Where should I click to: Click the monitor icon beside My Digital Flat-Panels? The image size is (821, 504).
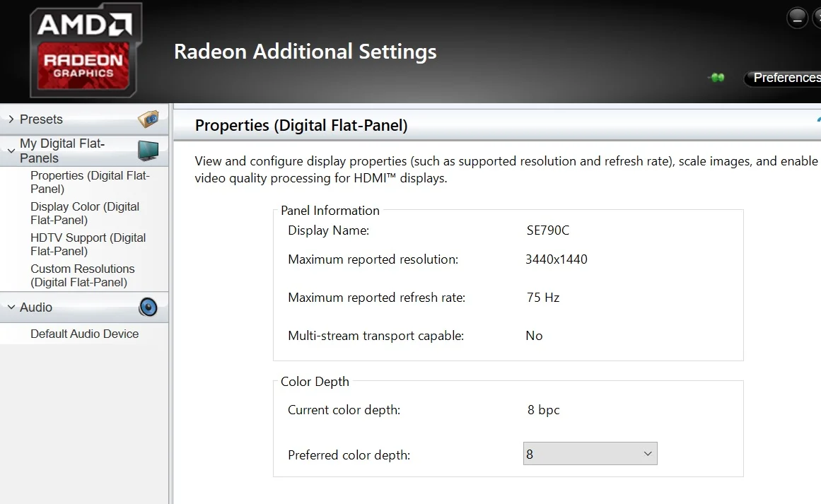149,151
